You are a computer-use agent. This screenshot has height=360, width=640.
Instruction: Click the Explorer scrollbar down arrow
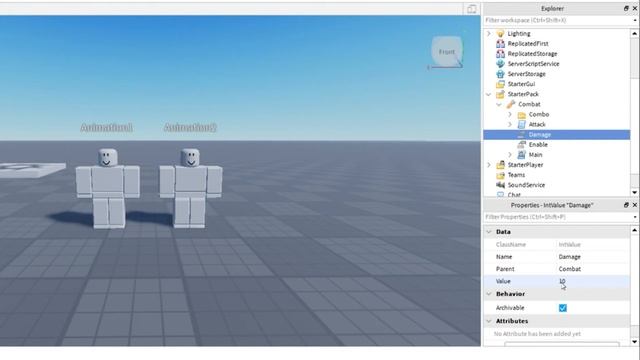tap(635, 192)
